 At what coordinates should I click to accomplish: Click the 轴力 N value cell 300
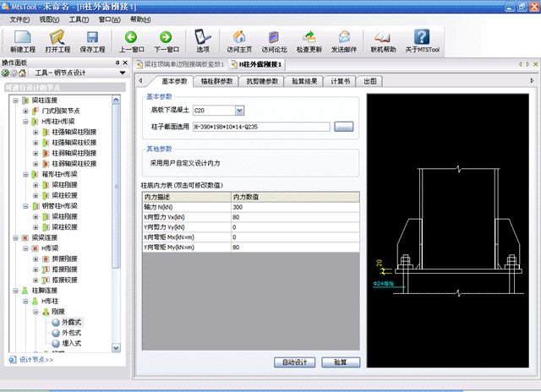[x=295, y=207]
